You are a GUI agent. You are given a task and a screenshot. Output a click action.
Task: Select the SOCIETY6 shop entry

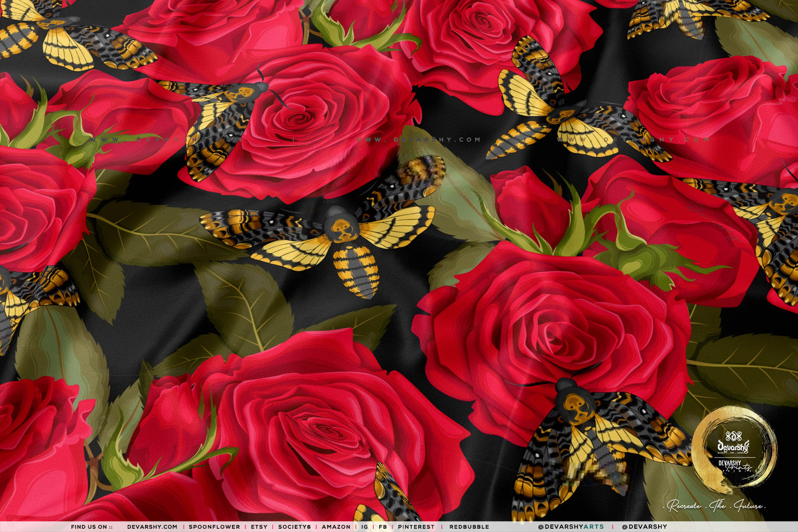(x=294, y=527)
